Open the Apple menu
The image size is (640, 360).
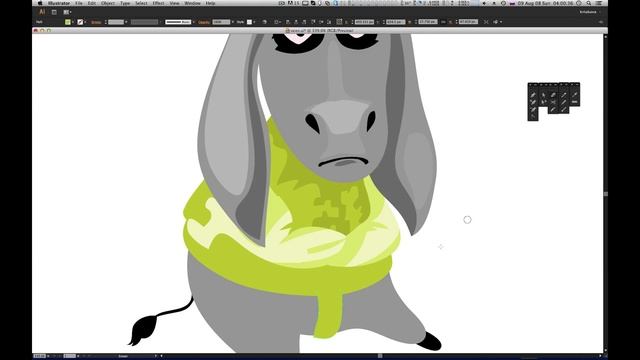point(40,3)
